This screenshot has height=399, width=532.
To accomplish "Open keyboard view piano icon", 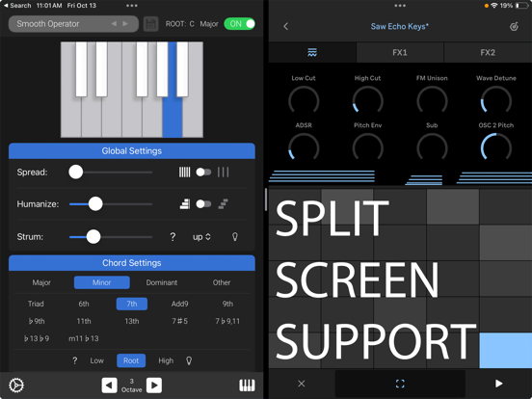I will [x=247, y=386].
